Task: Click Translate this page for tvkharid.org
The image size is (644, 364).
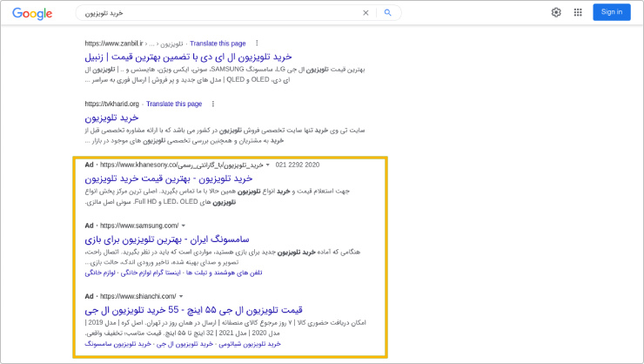Action: pos(174,104)
